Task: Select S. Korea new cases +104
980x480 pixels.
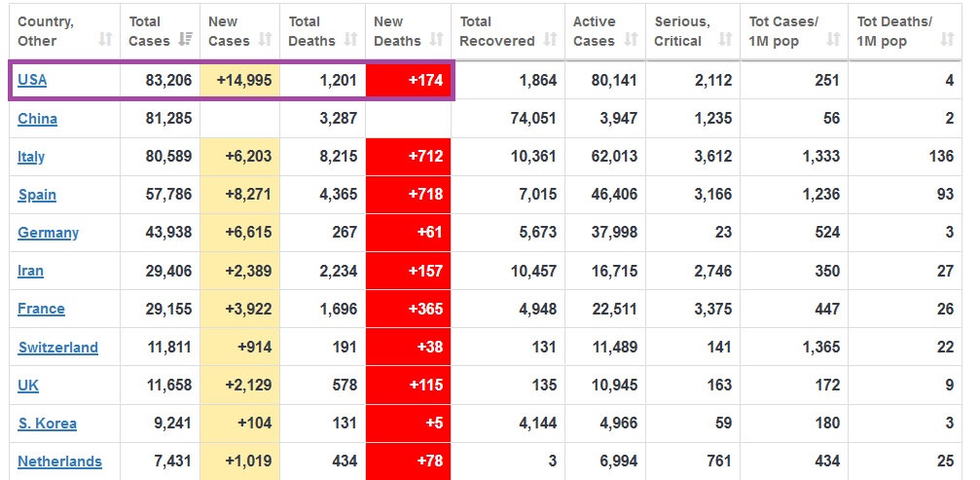Action: point(255,424)
